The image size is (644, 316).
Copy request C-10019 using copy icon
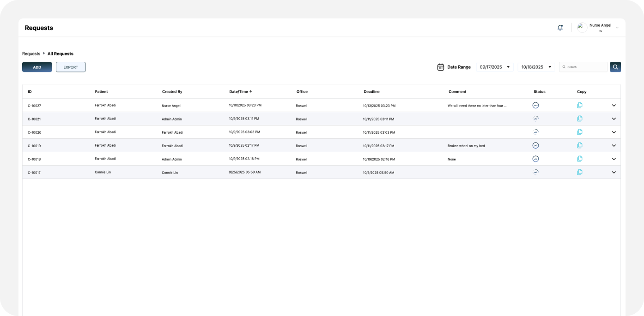580,145
